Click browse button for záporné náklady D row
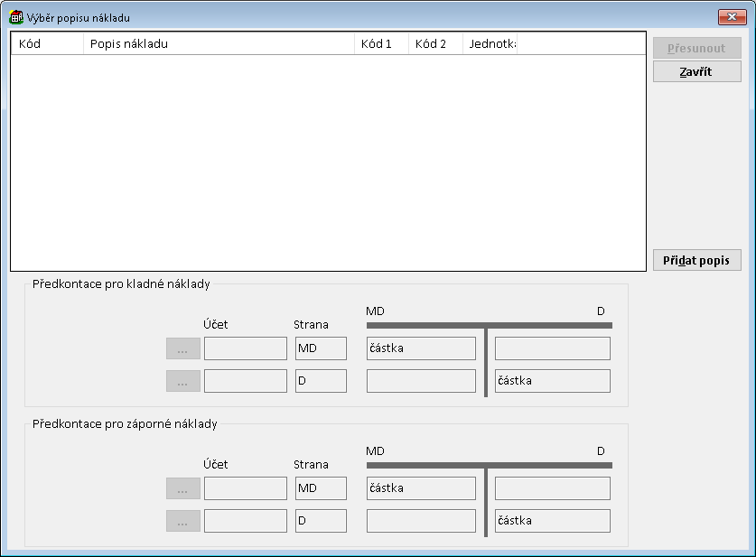The height and width of the screenshot is (557, 756). coord(182,521)
